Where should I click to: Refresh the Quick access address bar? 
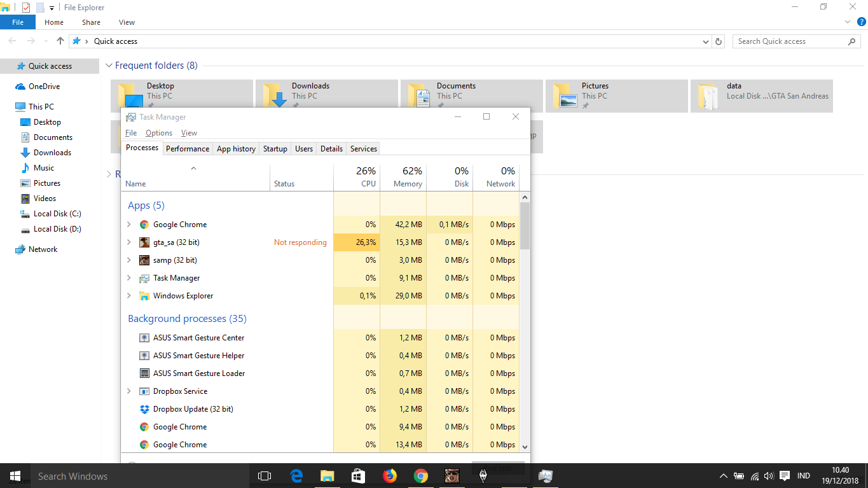(x=719, y=41)
